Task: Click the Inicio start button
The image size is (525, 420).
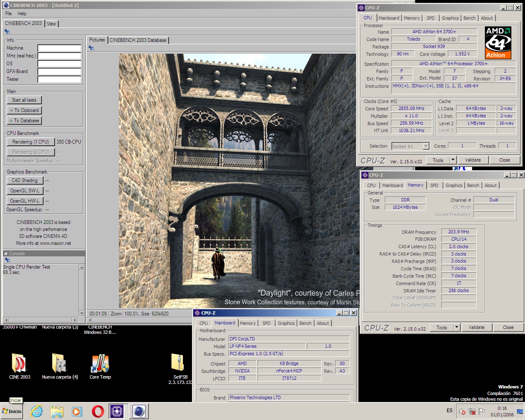Action: pyautogui.click(x=12, y=411)
